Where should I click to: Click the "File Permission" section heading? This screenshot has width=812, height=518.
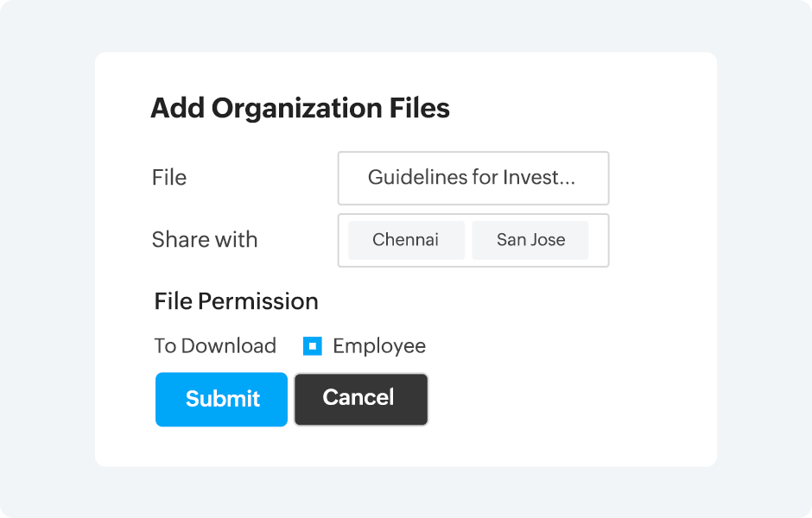coord(236,301)
